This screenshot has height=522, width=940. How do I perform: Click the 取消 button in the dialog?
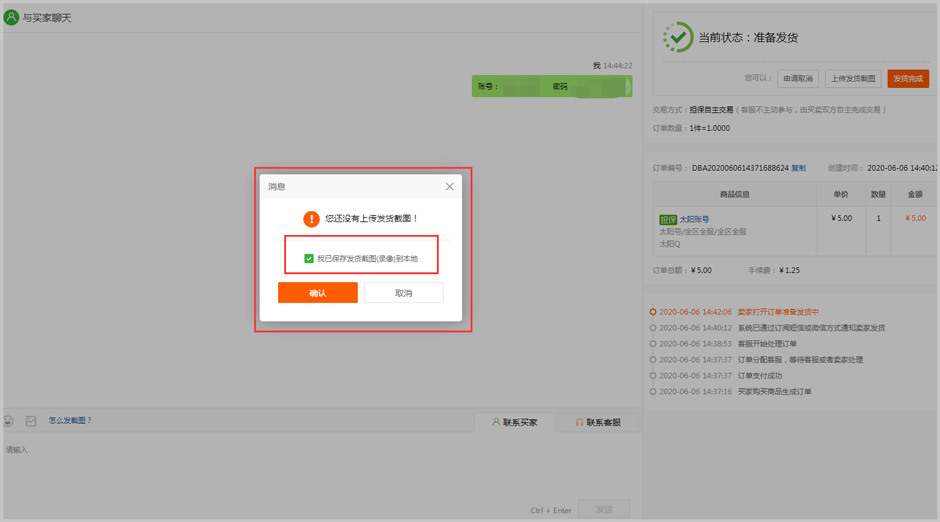403,292
